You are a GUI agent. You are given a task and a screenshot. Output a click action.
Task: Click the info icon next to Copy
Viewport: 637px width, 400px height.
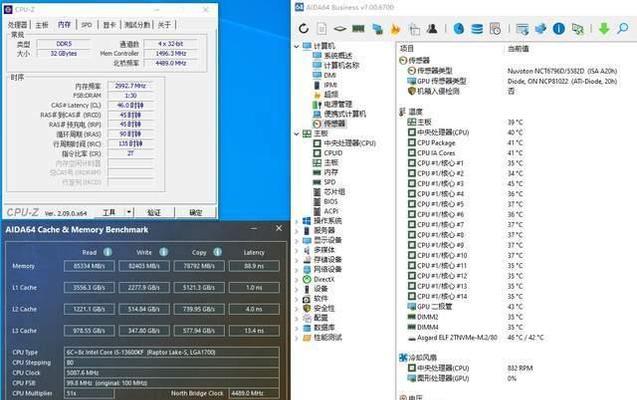pos(218,252)
